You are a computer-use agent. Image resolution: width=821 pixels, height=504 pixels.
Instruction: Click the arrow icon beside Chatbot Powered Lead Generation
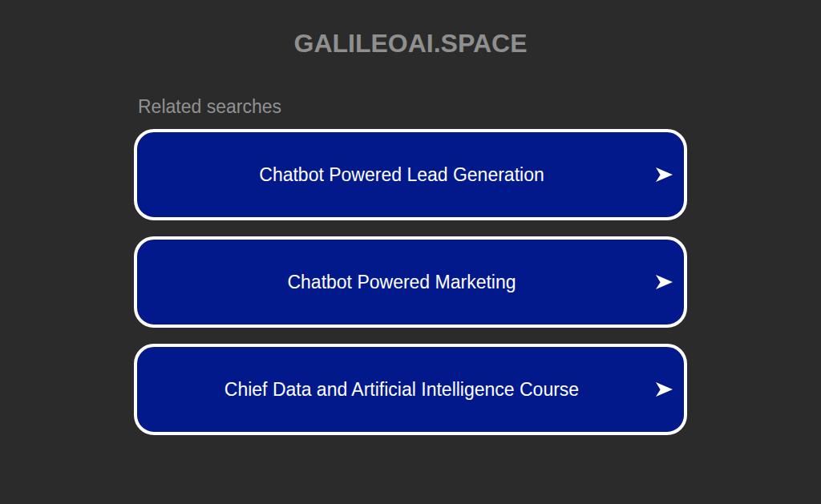pos(663,175)
